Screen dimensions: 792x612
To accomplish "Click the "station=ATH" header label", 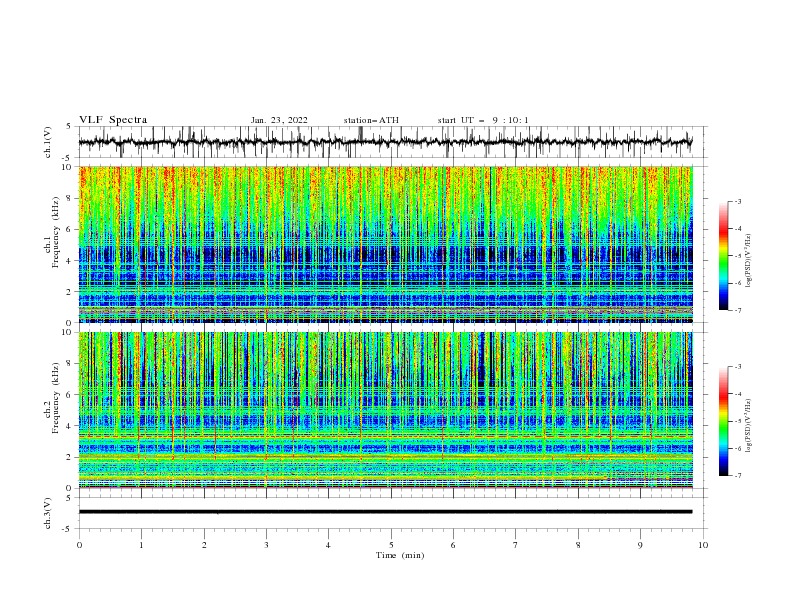I will pyautogui.click(x=371, y=120).
